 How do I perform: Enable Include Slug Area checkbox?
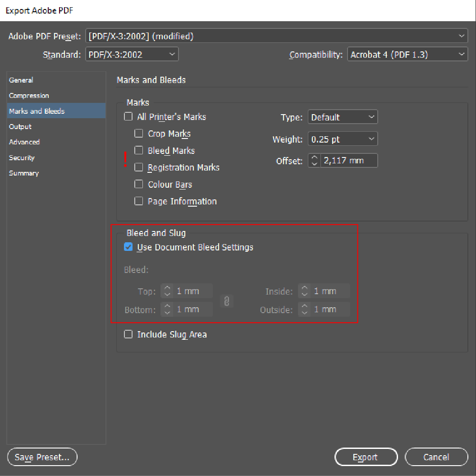point(128,334)
